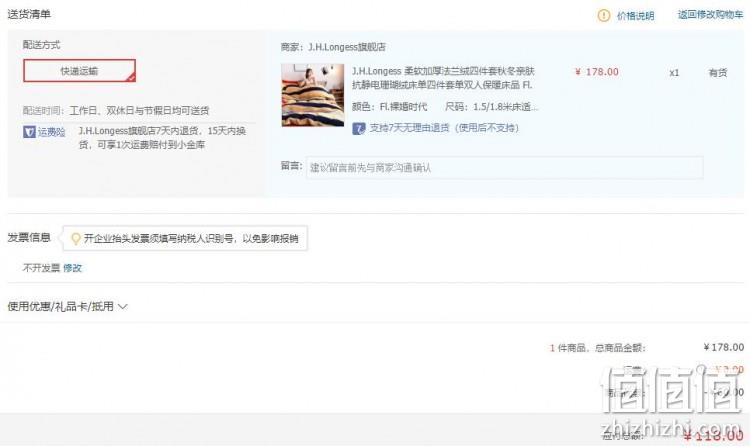Expand 使用优惠/礼品卡/抵用 section
The width and height of the screenshot is (750, 446).
click(x=67, y=306)
